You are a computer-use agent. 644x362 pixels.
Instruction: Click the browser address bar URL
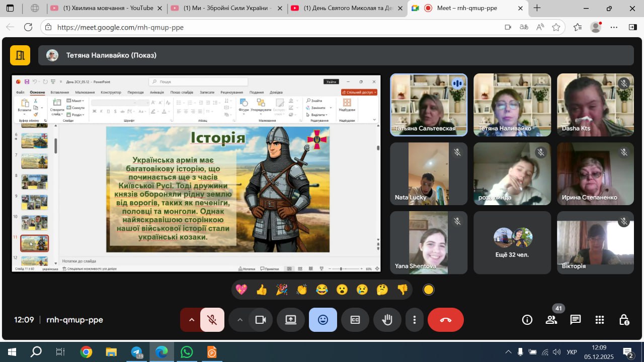point(121,27)
